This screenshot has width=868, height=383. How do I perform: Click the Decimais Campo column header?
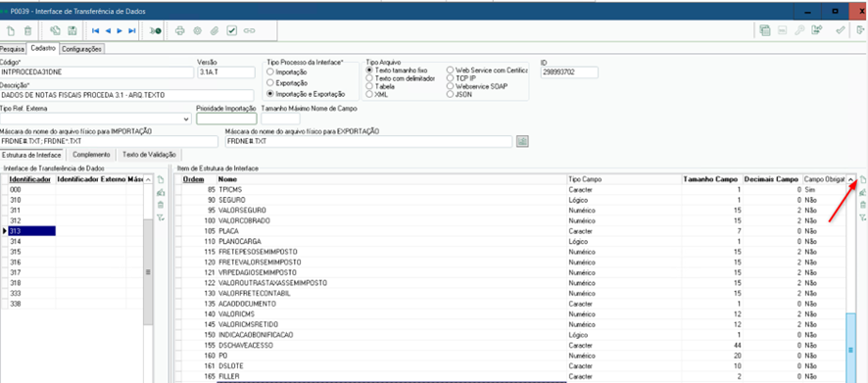tap(772, 180)
